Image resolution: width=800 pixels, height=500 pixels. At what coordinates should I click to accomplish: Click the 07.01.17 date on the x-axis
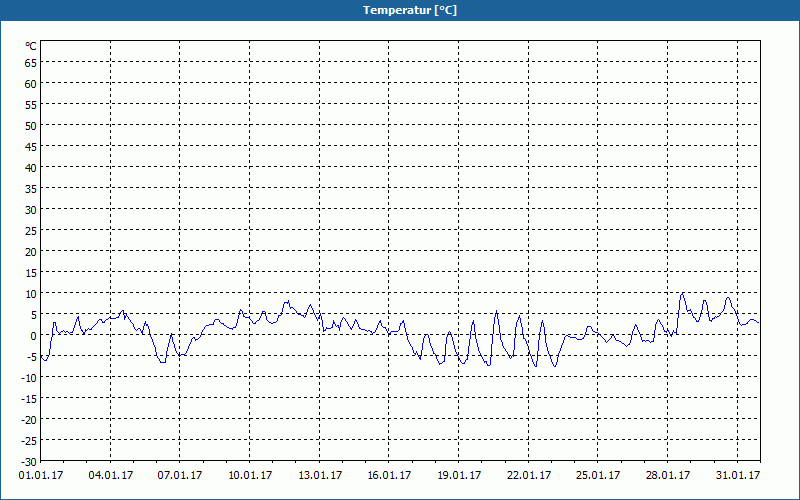(180, 476)
